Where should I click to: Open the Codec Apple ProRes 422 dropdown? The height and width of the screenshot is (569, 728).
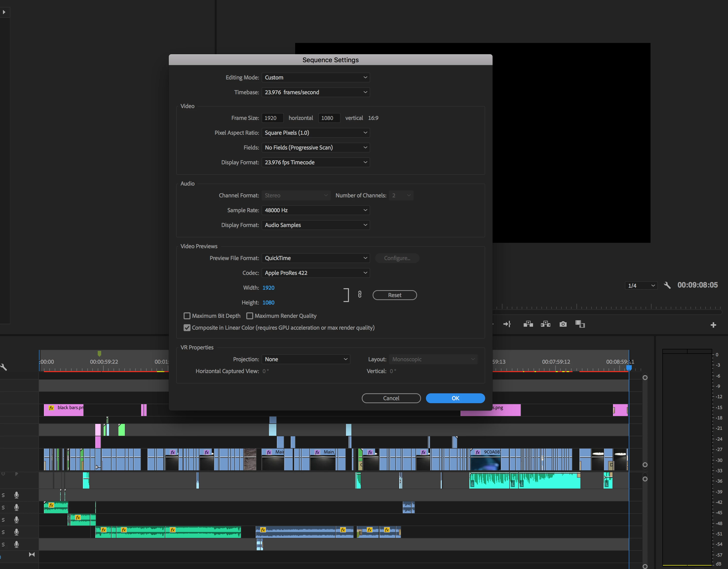coord(315,273)
